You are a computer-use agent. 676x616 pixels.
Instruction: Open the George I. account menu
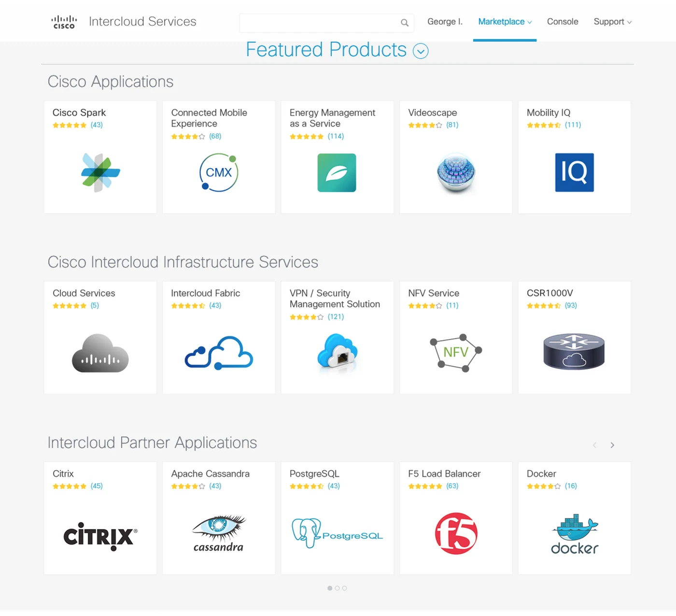pos(445,22)
